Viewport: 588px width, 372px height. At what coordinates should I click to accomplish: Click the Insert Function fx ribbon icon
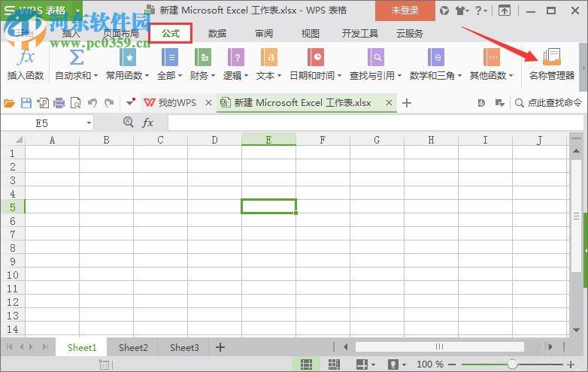25,57
